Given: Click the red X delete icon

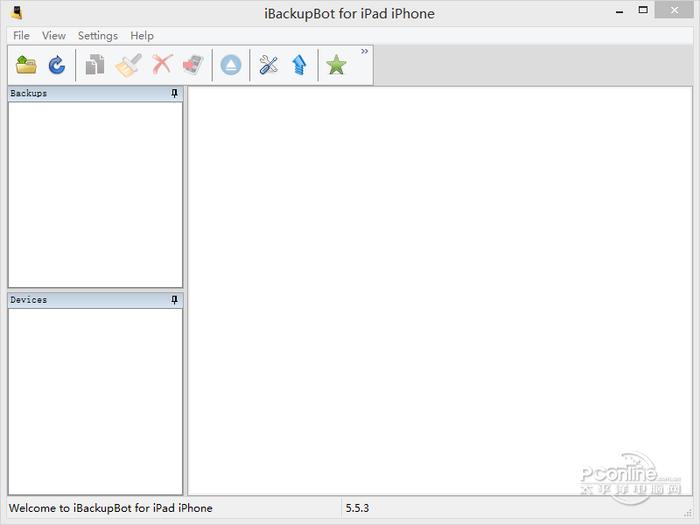Looking at the screenshot, I should click(x=162, y=65).
